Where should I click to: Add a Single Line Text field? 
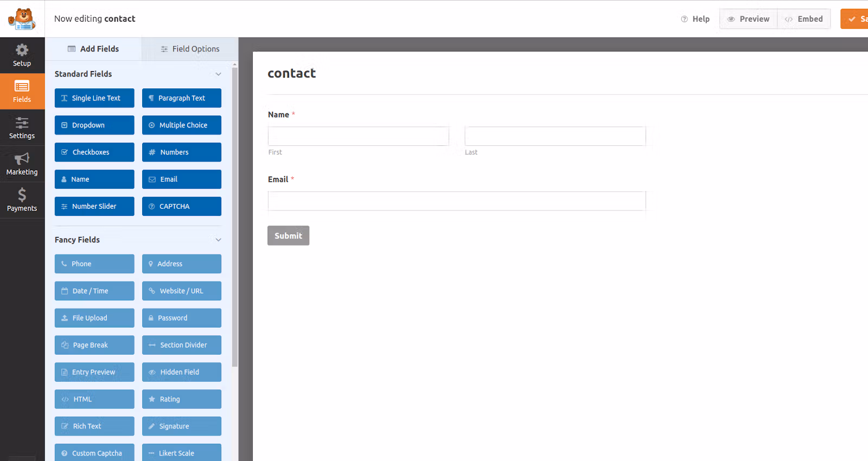94,98
